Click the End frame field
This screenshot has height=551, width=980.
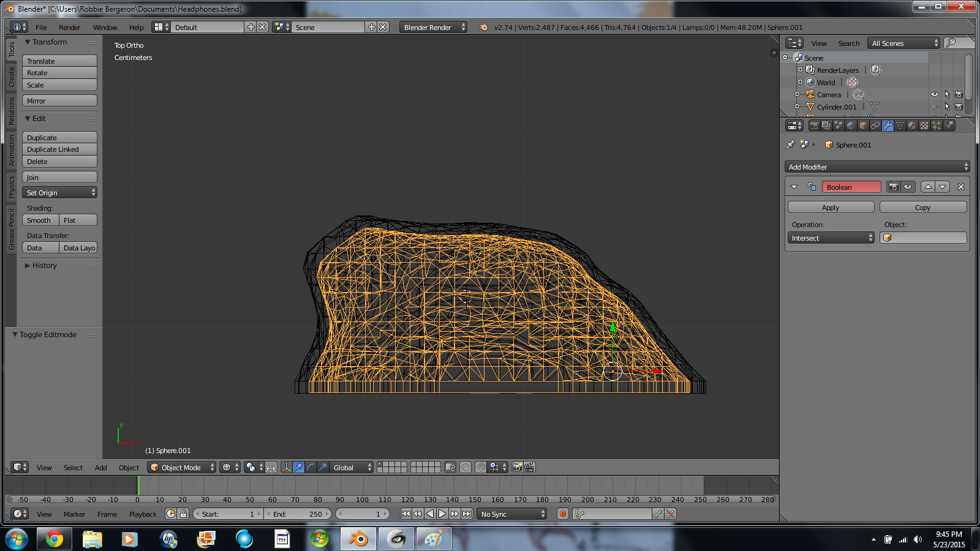click(x=298, y=514)
